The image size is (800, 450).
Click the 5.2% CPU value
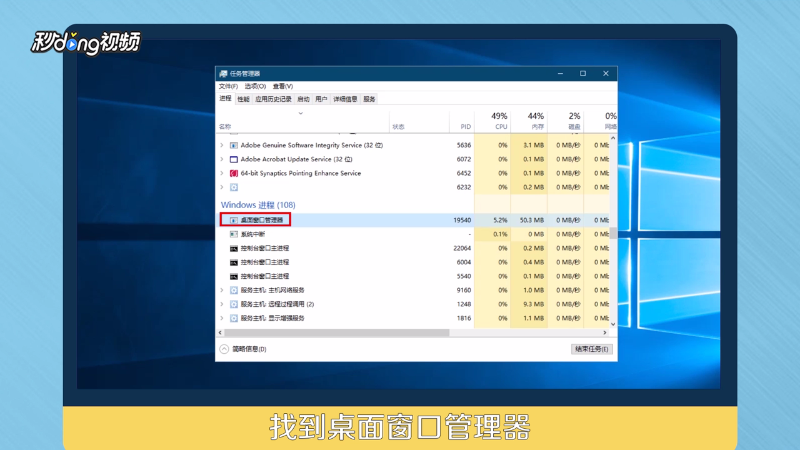click(501, 220)
